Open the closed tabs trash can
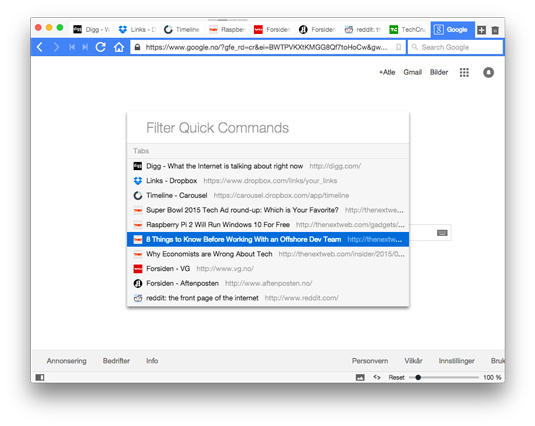535x426 pixels. [495, 30]
